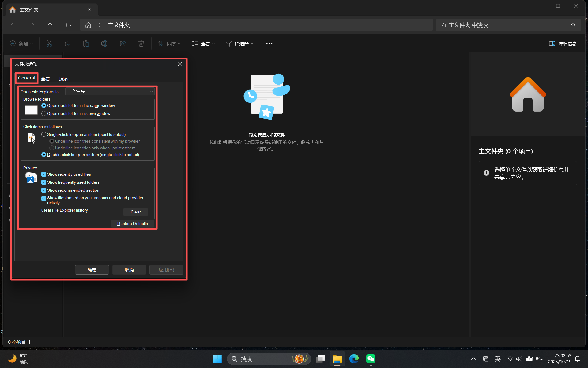588x368 pixels.
Task: Expand the 筛选器 filter dropdown
Action: pos(239,44)
